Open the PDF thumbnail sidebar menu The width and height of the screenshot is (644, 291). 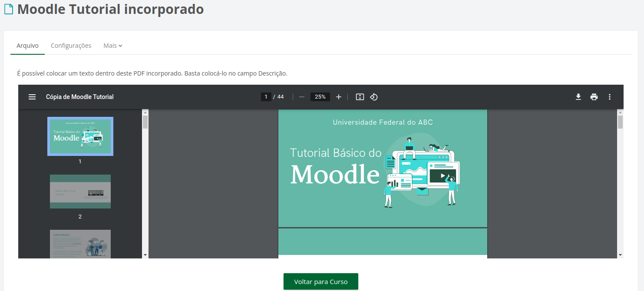tap(32, 96)
